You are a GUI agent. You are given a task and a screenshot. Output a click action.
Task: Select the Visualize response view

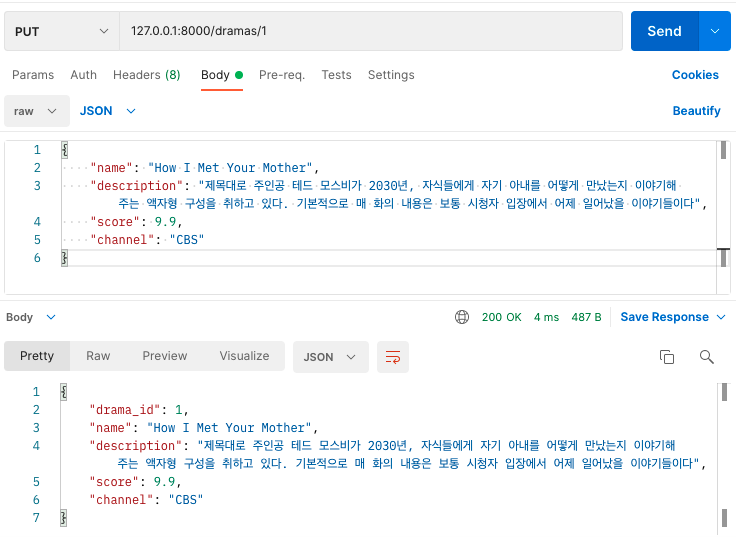(244, 356)
